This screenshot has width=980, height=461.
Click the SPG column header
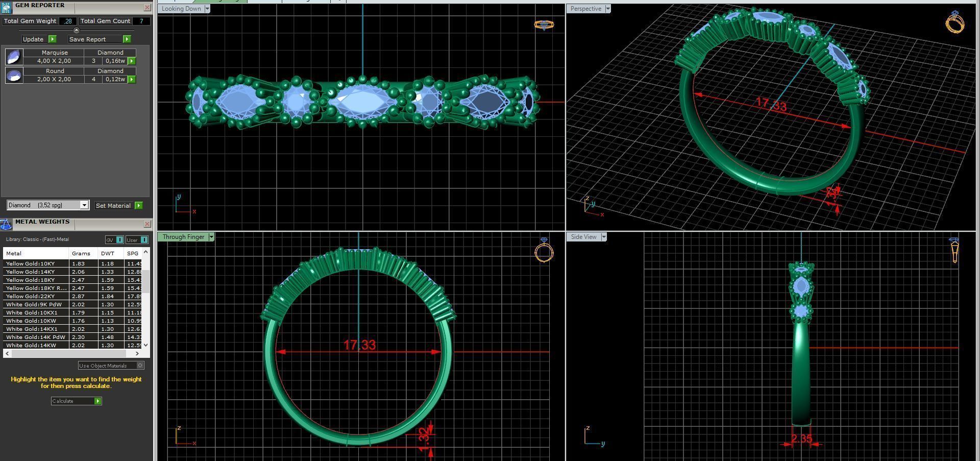tap(133, 253)
